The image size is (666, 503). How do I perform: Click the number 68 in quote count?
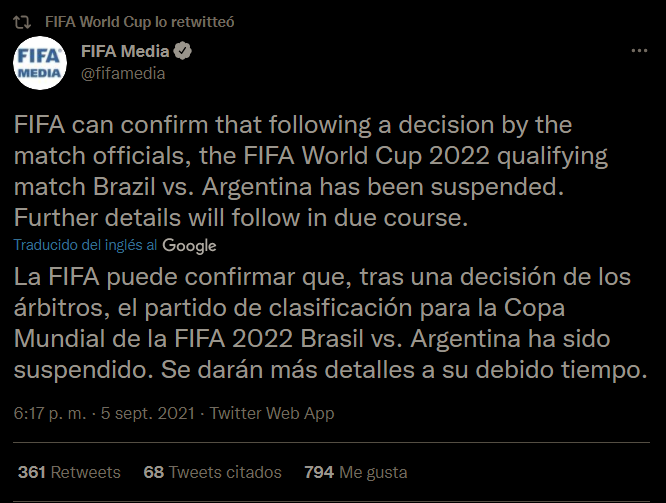click(153, 472)
